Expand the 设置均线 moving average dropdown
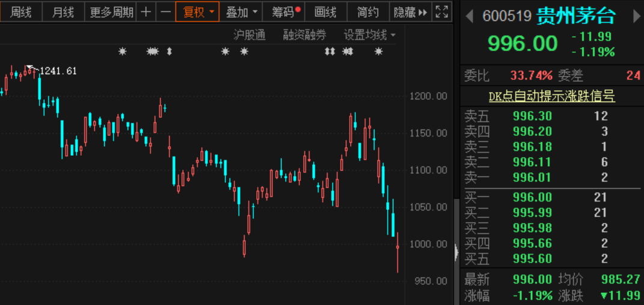This screenshot has height=305, width=644. [x=369, y=35]
